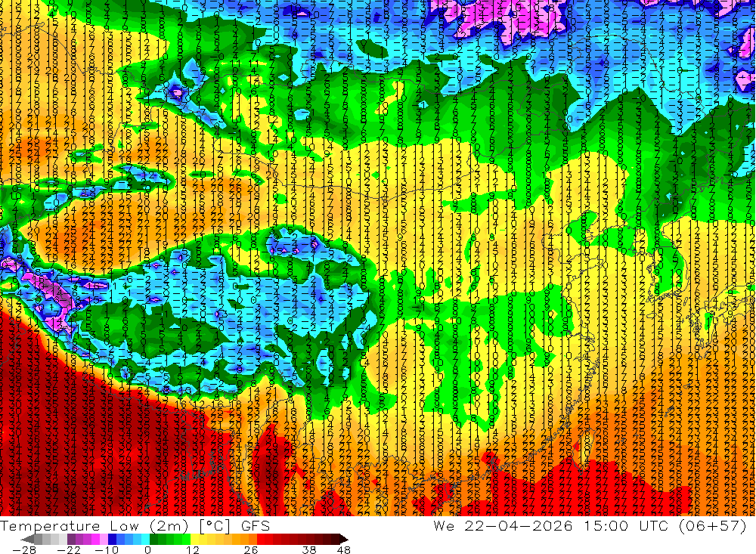
Task: Click the yellow swatch above 12
Action: point(194,540)
